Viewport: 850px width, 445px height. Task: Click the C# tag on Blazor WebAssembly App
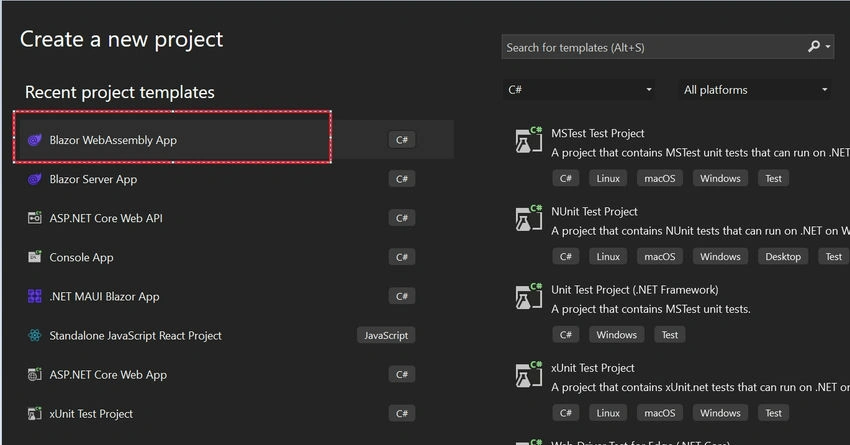[402, 140]
